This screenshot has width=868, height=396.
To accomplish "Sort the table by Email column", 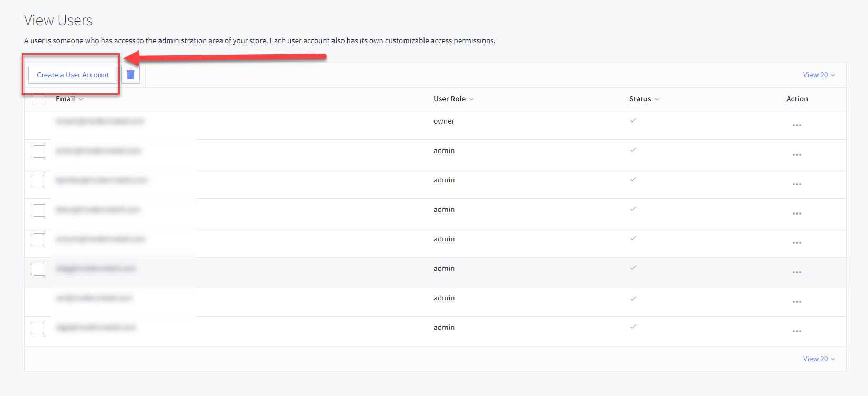I will (69, 99).
